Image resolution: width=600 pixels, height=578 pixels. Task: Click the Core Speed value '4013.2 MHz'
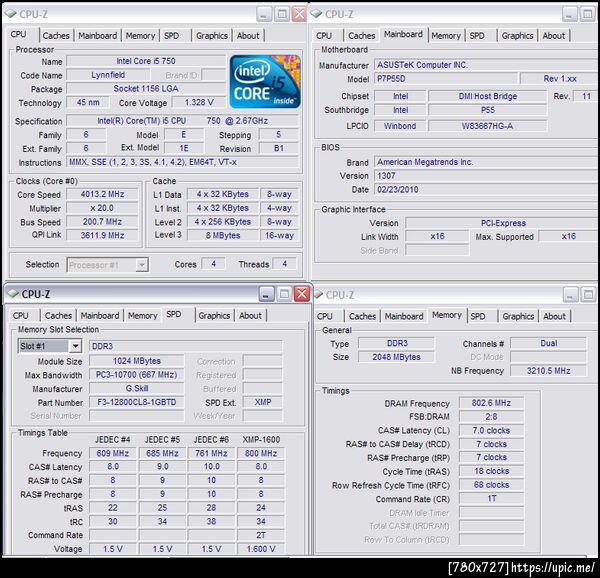coord(102,194)
